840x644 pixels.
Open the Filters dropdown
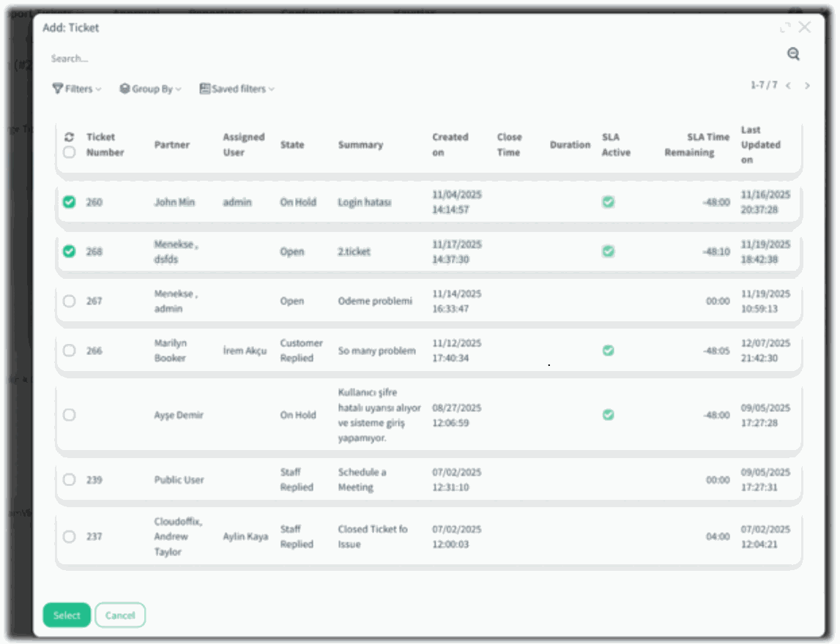pos(76,89)
